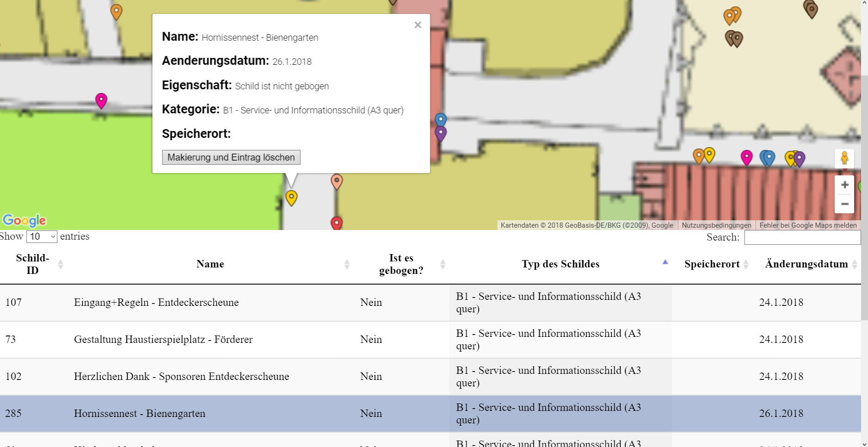The height and width of the screenshot is (447, 868).
Task: Select the yellow marker below the popup
Action: (291, 198)
